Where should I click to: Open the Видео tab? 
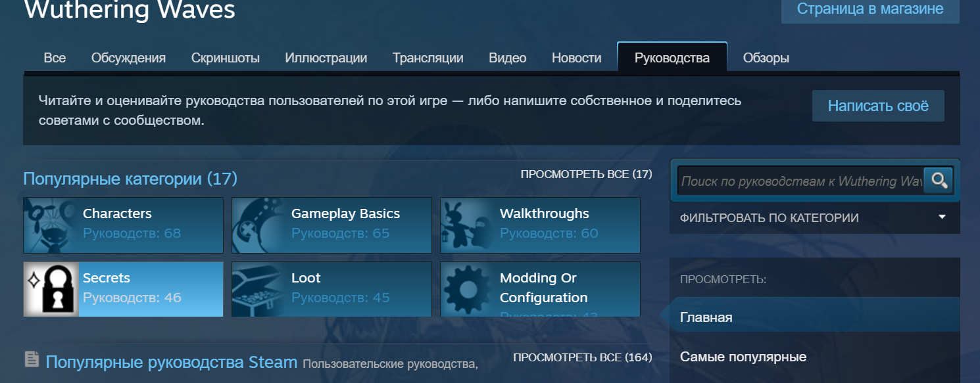(x=508, y=58)
